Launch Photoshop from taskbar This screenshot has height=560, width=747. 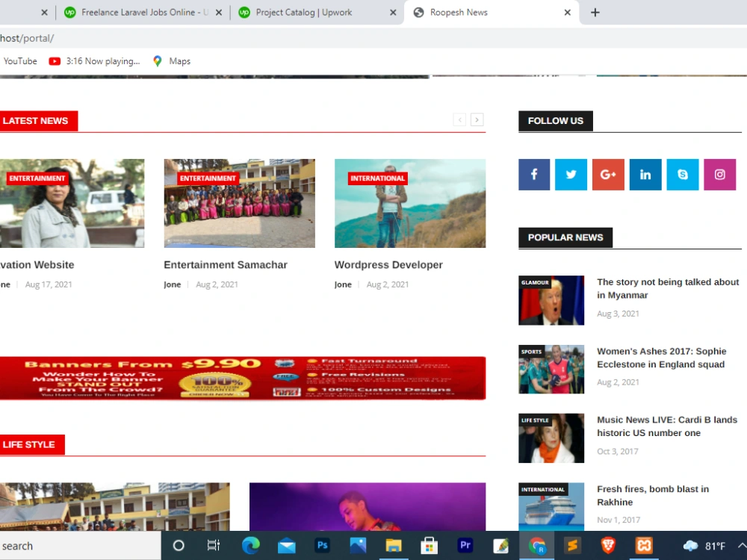click(322, 546)
